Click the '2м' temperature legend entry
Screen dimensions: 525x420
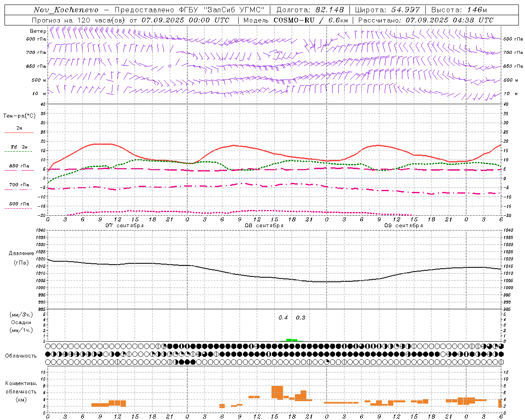(x=19, y=128)
